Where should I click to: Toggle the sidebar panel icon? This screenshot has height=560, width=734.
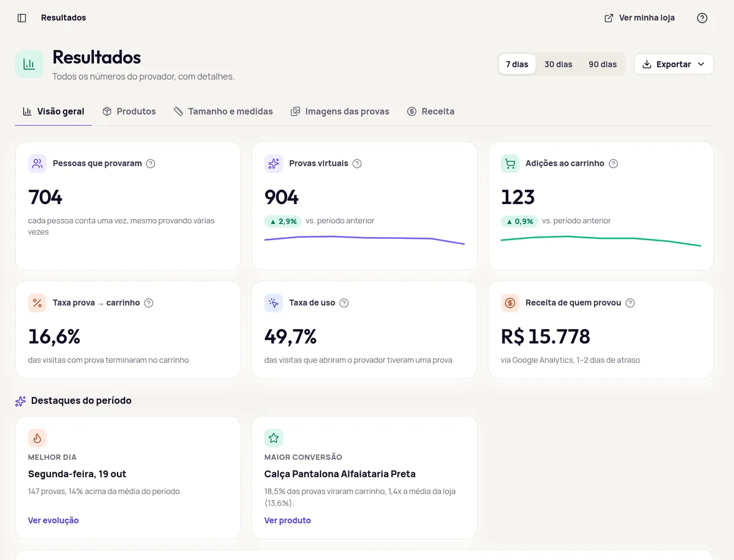coord(22,18)
